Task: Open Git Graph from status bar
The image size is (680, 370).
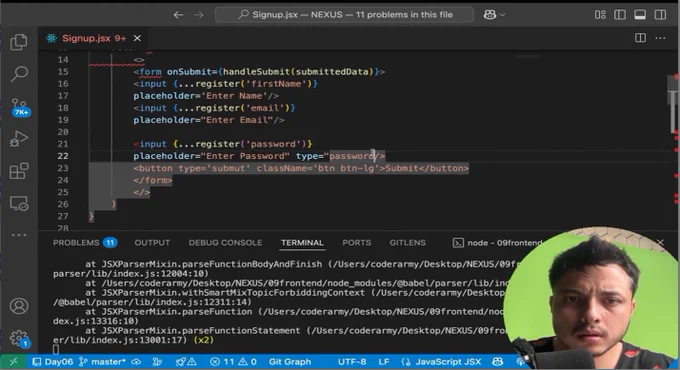Action: tap(290, 361)
